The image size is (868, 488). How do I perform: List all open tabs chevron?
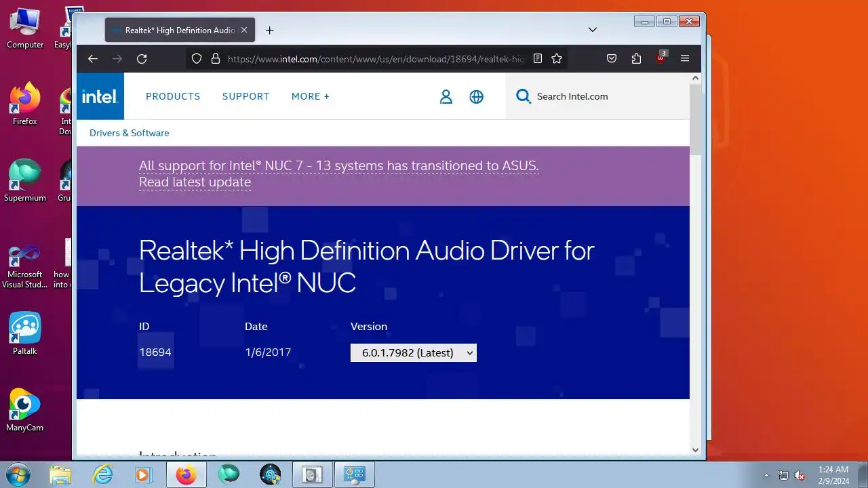(x=593, y=30)
